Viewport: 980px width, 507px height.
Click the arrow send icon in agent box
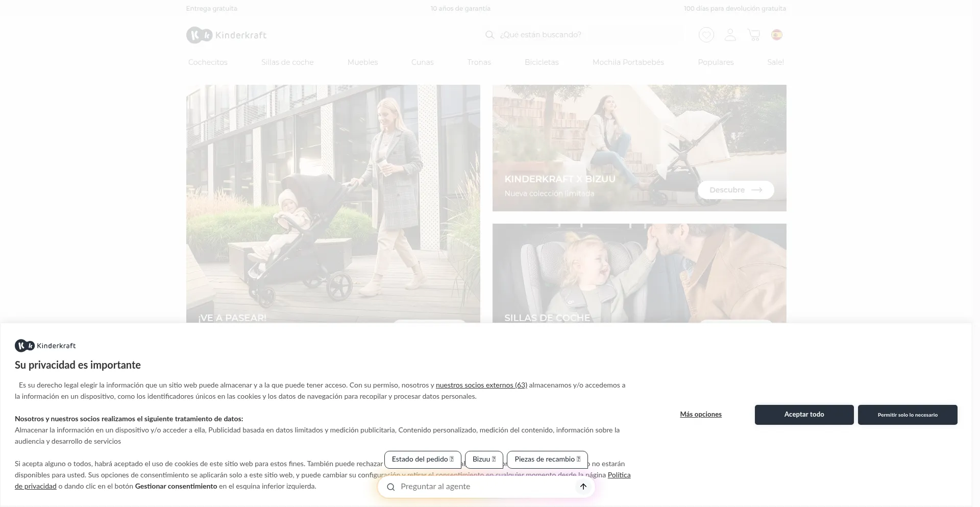(583, 487)
